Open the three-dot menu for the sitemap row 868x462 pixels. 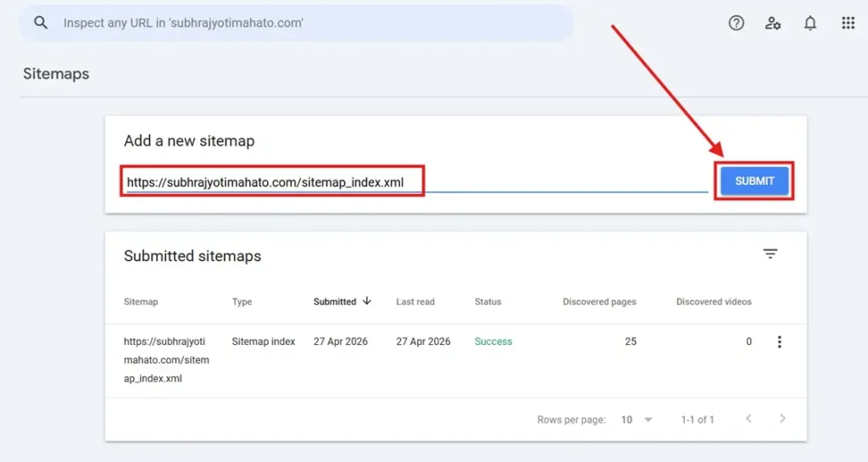(x=780, y=342)
